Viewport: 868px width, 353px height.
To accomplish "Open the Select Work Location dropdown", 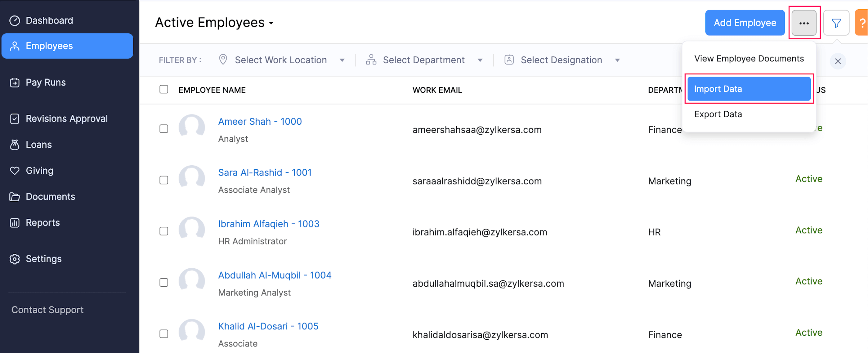I will pos(281,60).
